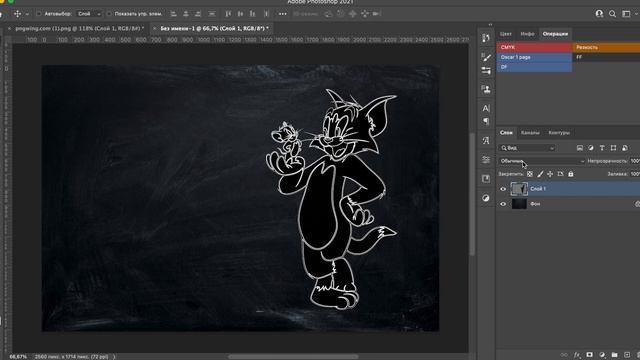The image size is (640, 360).
Task: Click the align vertical centers icon
Action: 240,14
